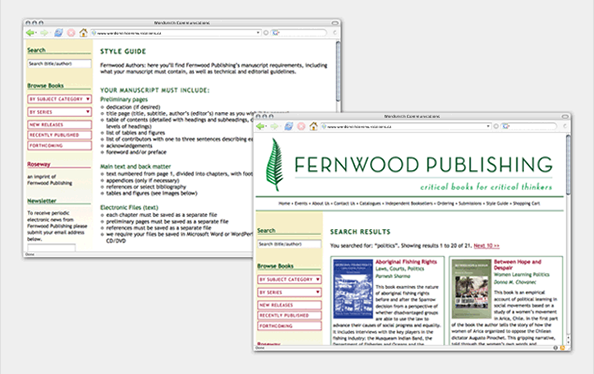Screen dimensions: 594x374
Task: Click Google search engine icon in front window
Action: pyautogui.click(x=506, y=126)
